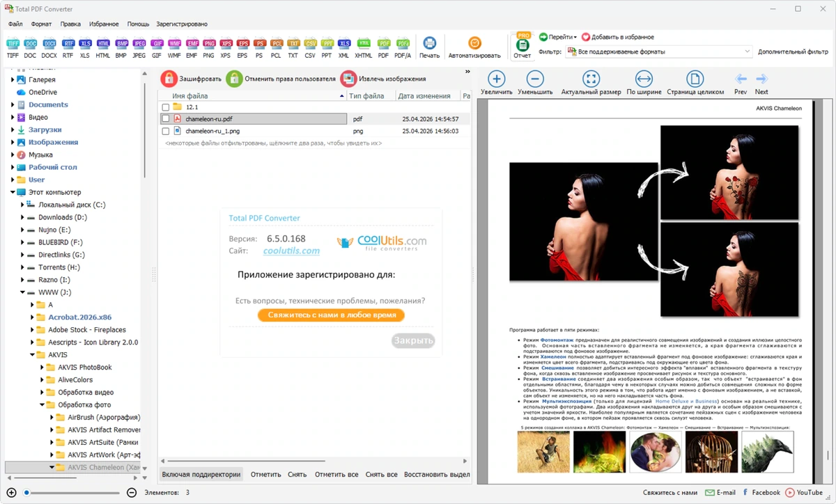Choose the RTF output format icon
836x504 pixels.
[68, 47]
